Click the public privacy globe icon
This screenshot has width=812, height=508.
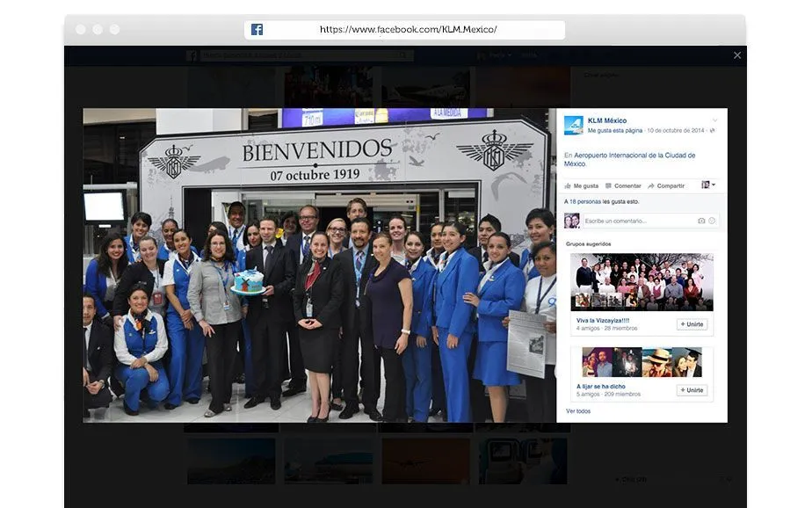[713, 130]
